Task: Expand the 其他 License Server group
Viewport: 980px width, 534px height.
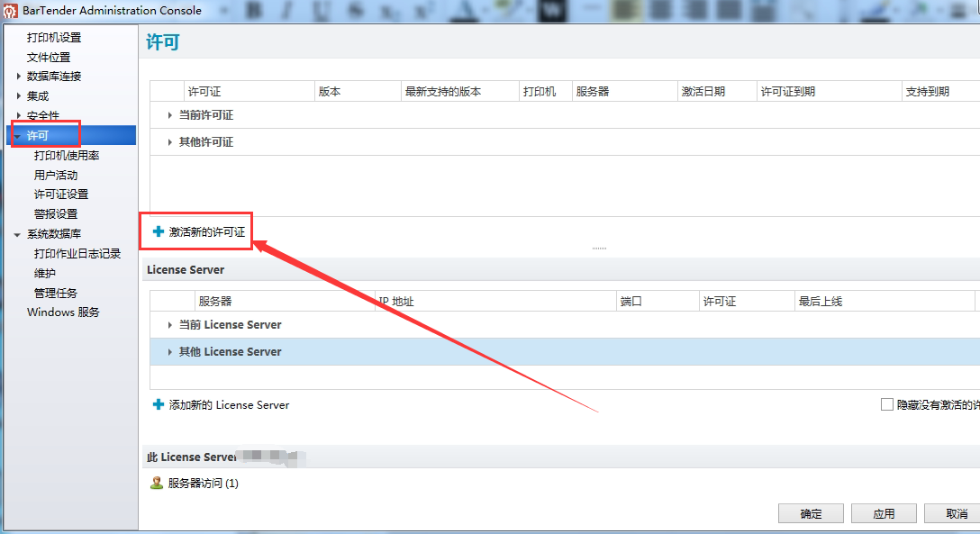Action: [170, 352]
